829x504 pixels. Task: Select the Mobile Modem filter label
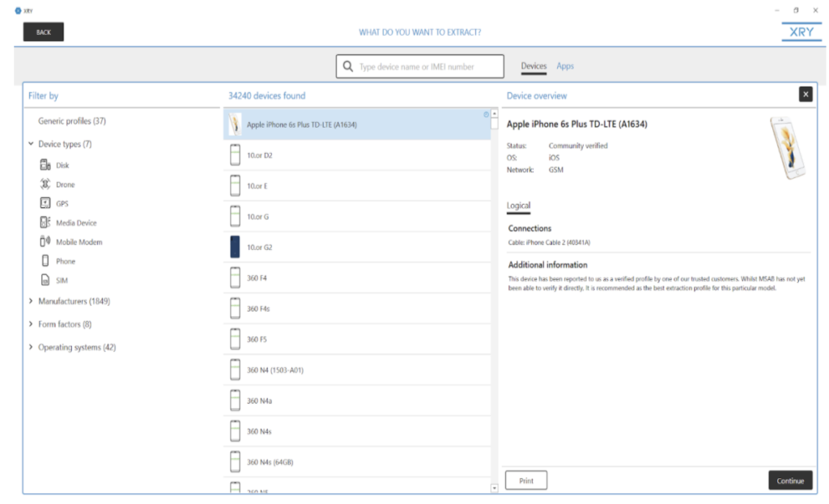79,242
